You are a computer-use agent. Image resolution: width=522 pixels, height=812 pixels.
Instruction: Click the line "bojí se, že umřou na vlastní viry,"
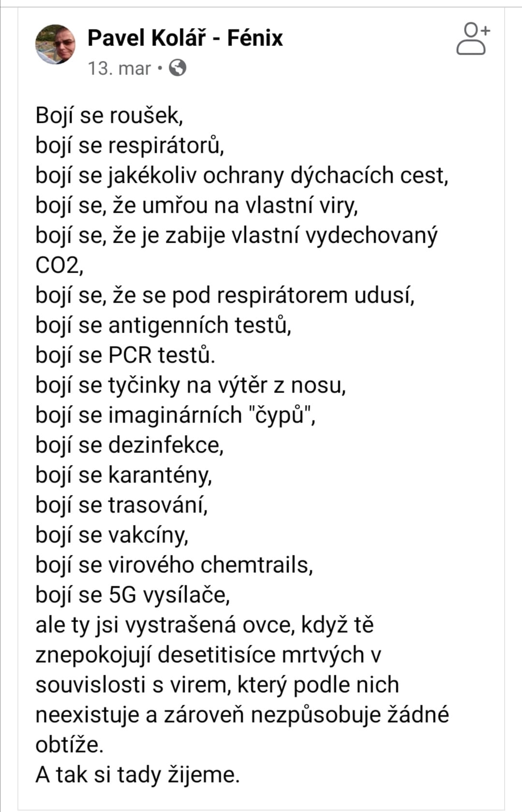197,205
